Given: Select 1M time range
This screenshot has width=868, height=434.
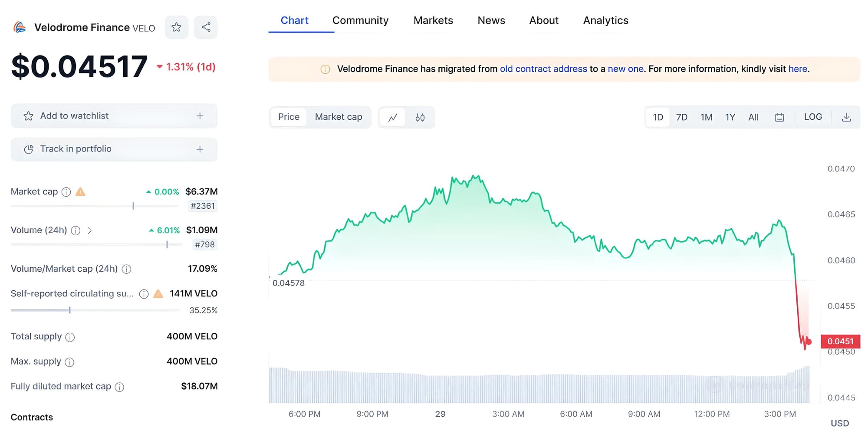Looking at the screenshot, I should pos(706,117).
